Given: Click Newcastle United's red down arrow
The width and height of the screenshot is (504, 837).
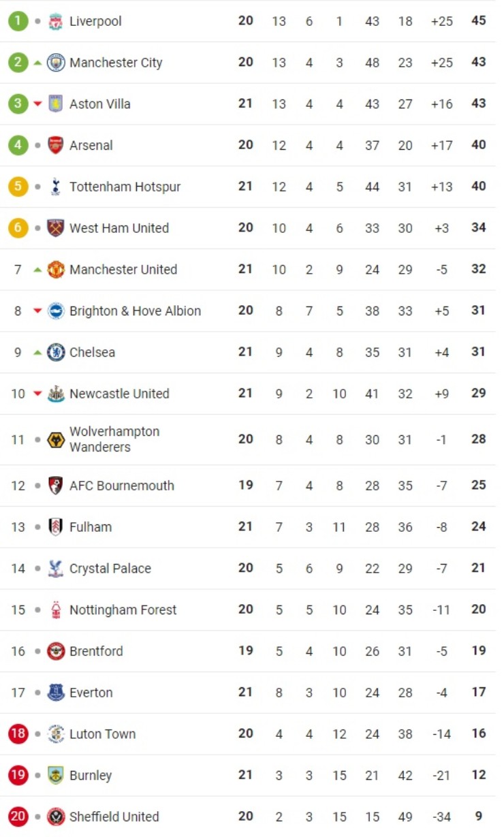Looking at the screenshot, I should click(x=37, y=394).
